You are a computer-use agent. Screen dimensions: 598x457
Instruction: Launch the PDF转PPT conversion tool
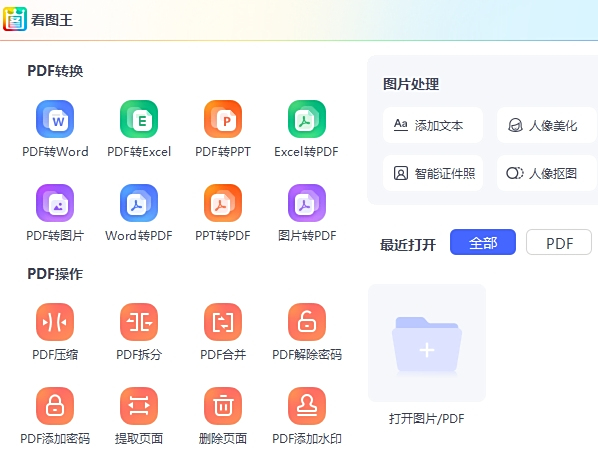(223, 119)
